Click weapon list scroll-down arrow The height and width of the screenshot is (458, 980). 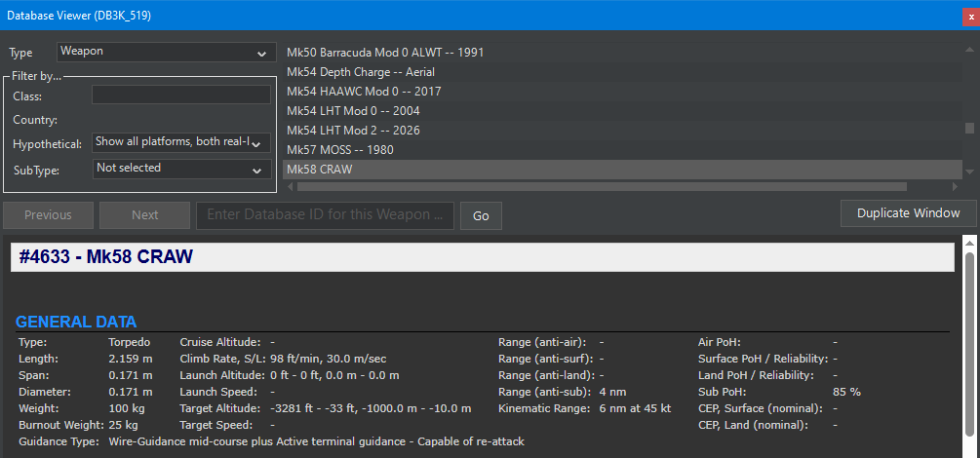969,172
